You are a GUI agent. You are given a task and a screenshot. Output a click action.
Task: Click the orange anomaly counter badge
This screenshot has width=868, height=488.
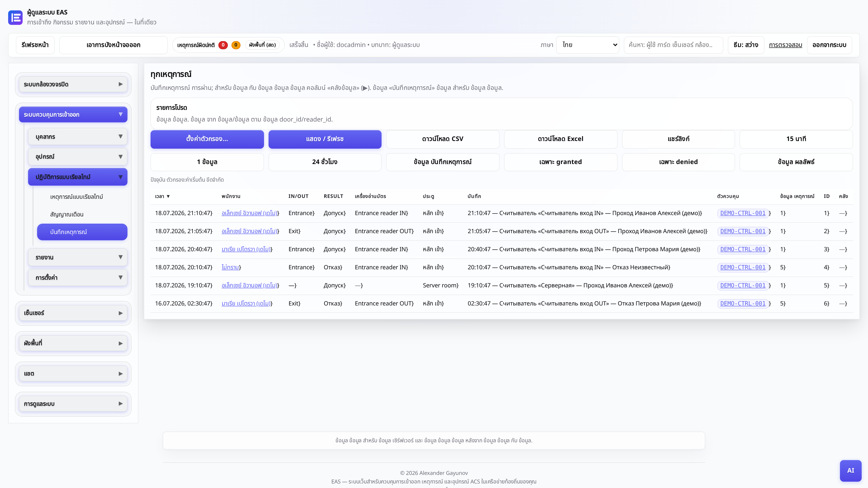coord(236,45)
